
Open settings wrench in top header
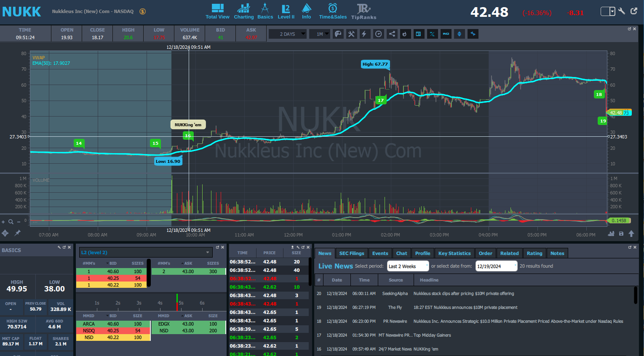click(622, 11)
